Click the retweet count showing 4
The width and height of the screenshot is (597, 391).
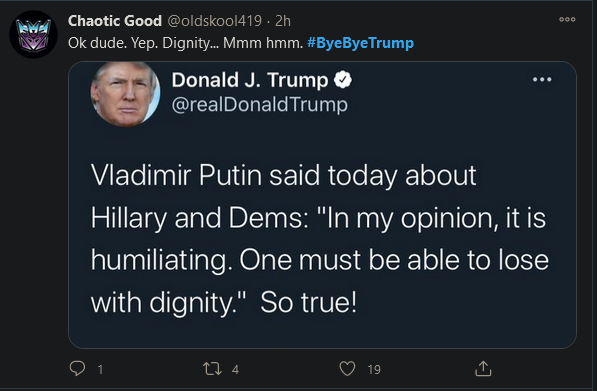click(x=235, y=370)
